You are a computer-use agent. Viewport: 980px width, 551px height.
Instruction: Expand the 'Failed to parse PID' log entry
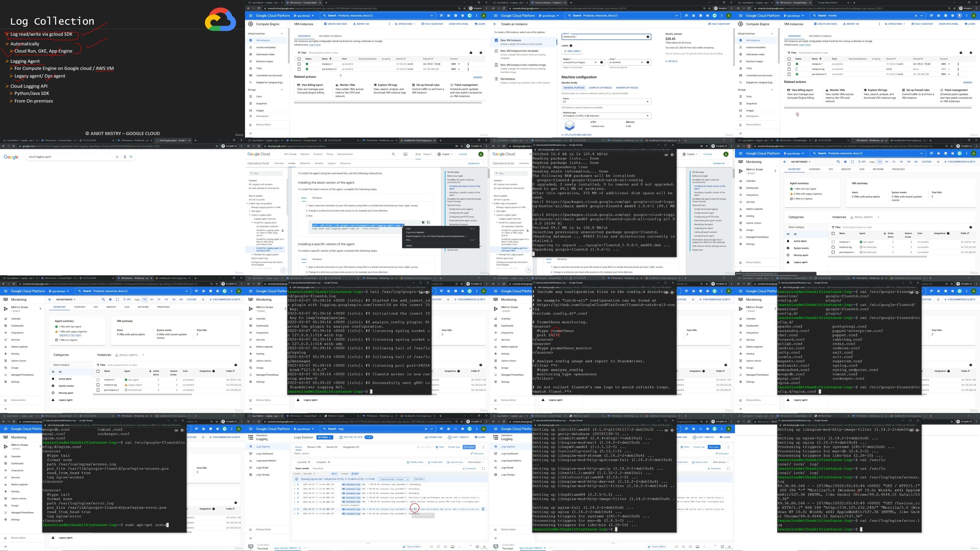[295, 502]
